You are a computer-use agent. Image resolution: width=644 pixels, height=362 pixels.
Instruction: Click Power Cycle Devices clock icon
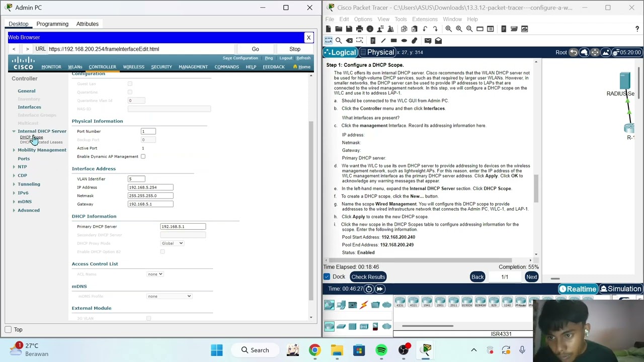pos(369,289)
